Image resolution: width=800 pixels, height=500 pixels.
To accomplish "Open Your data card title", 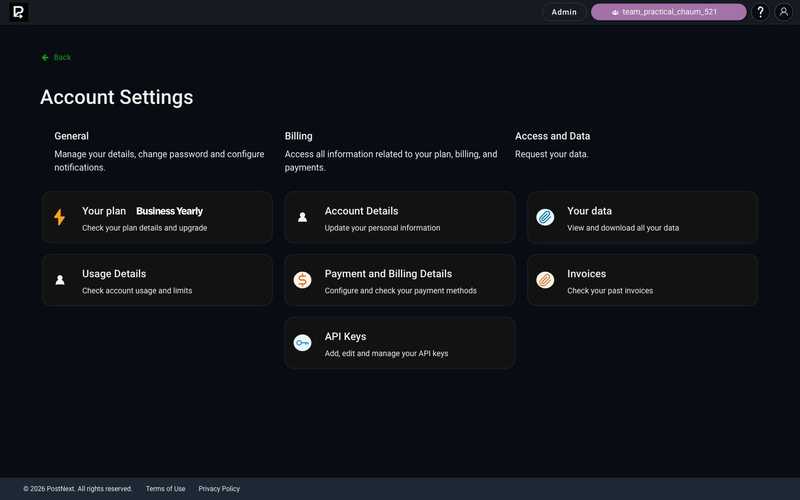I will pos(589,211).
